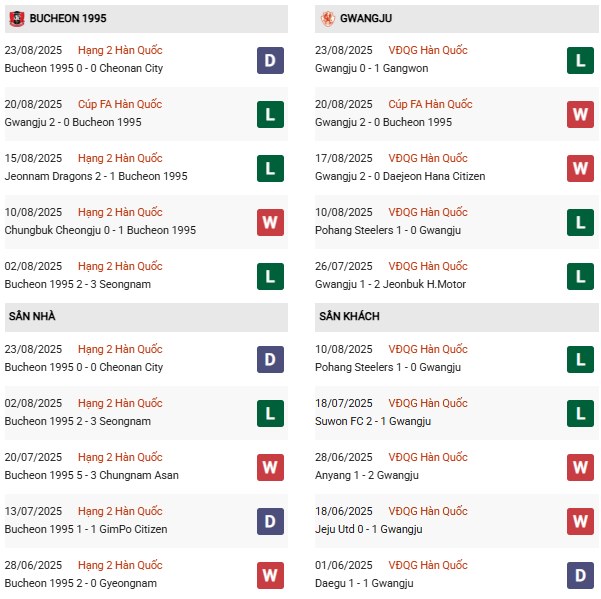Viewport: 601px width, 599px height.
Task: Click the D badge for Daegu vs Gwangju
Action: [x=579, y=575]
